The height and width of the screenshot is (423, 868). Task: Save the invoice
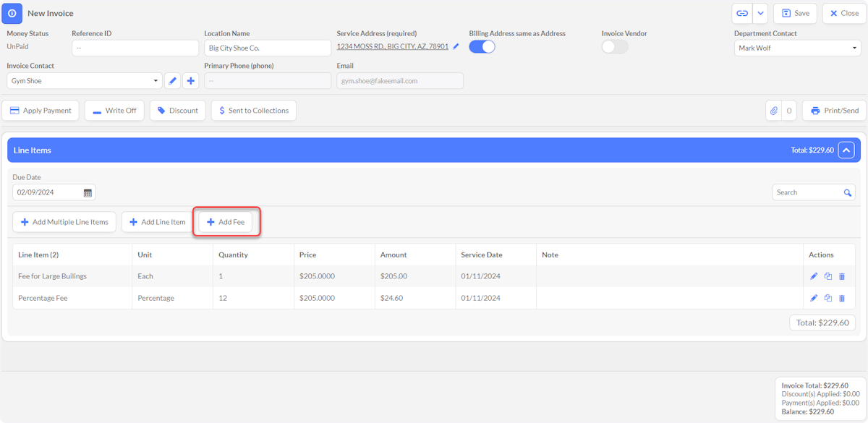pos(795,13)
